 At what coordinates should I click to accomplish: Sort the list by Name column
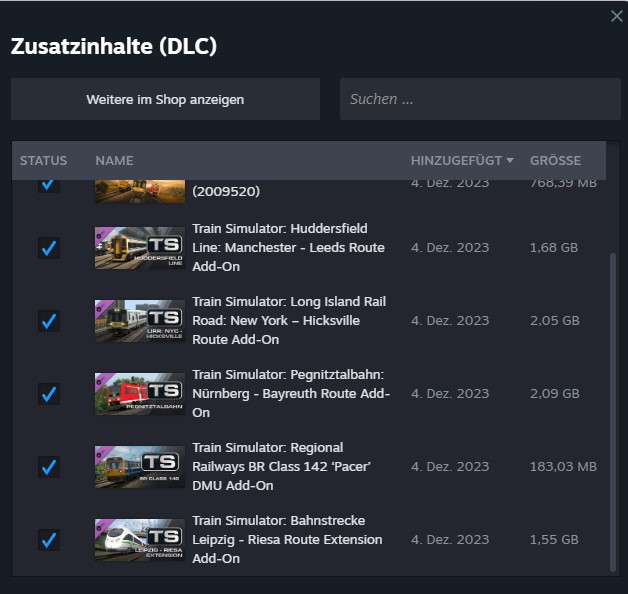tap(114, 161)
